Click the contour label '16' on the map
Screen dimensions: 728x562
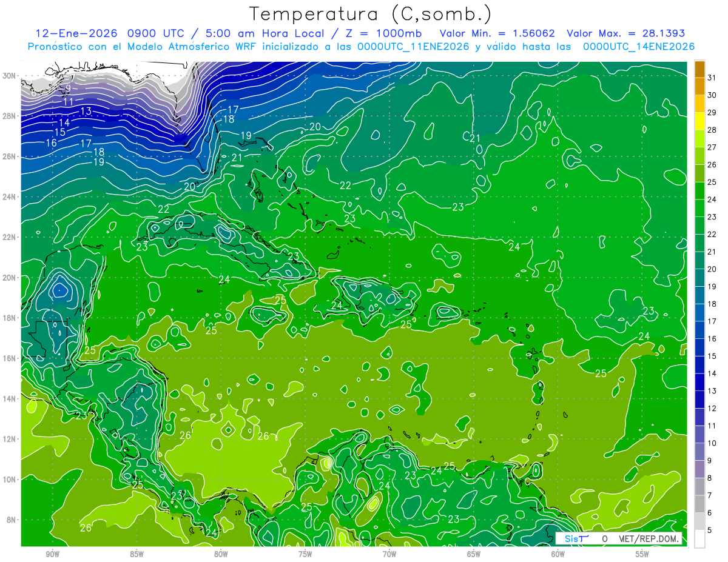coord(51,143)
